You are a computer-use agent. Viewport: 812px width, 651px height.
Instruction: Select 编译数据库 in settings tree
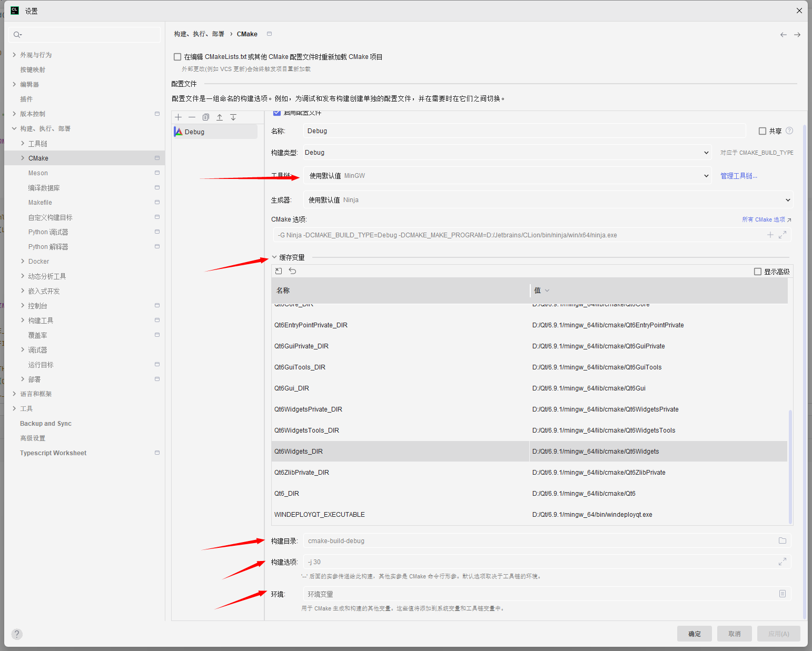pos(44,188)
